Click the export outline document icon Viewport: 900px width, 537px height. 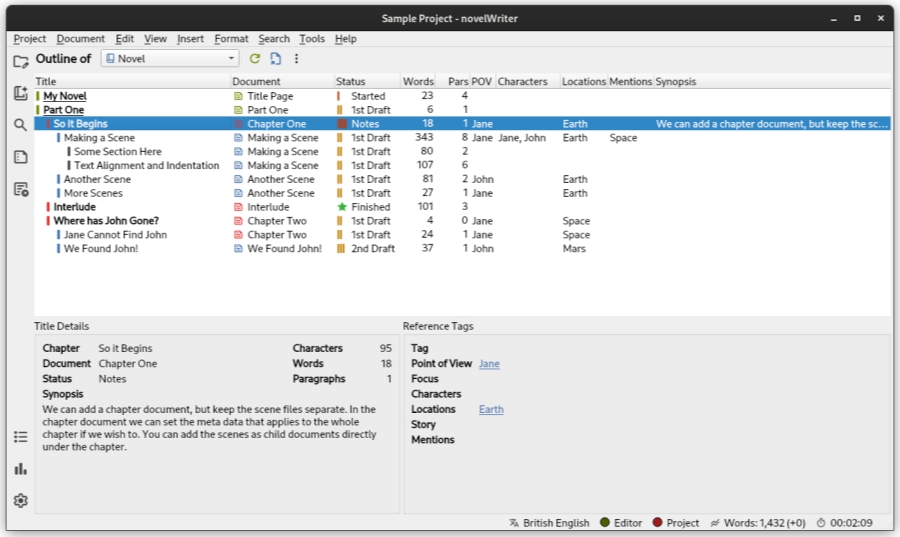click(x=275, y=59)
